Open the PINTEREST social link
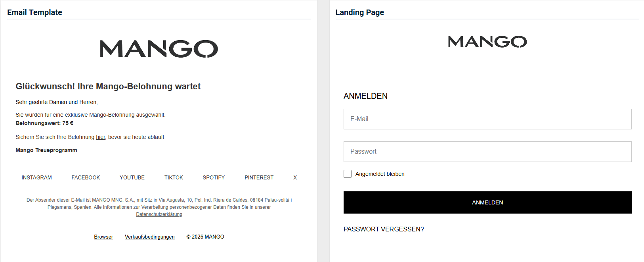The height and width of the screenshot is (262, 644). point(259,177)
